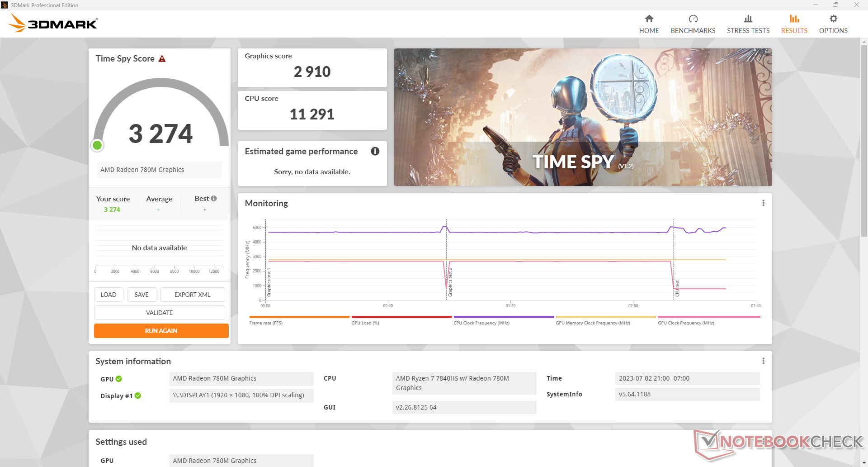The image size is (868, 467).
Task: Click the CPU test marker in the chart
Action: pyautogui.click(x=677, y=288)
